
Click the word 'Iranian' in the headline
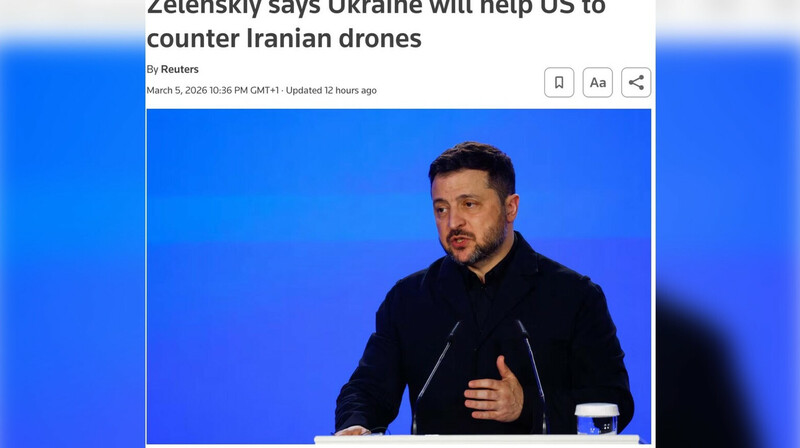[x=289, y=38]
